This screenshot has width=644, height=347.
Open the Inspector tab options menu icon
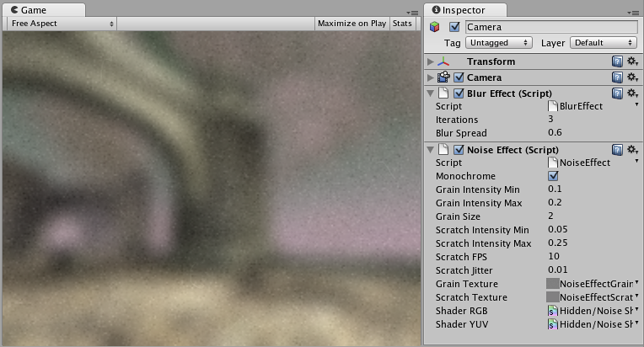(633, 13)
